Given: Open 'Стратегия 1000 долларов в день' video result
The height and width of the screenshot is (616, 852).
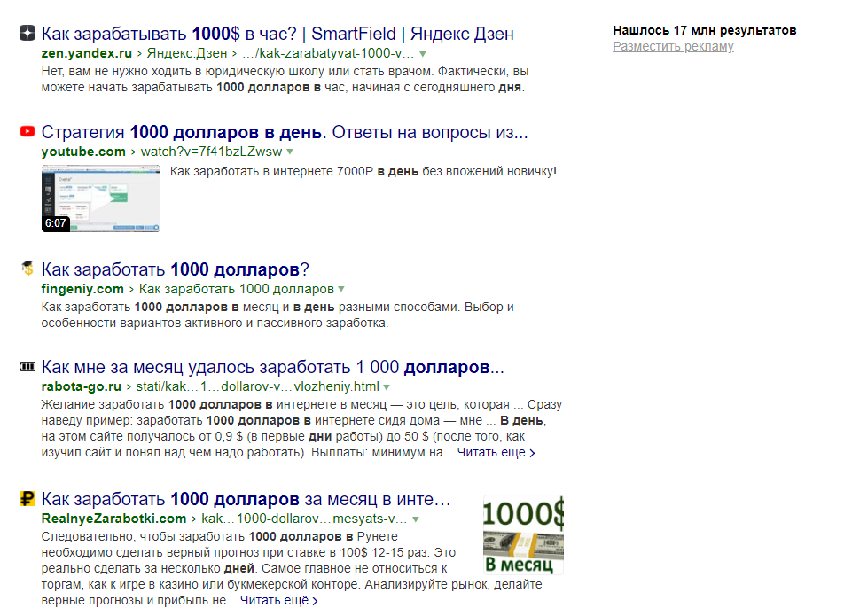Looking at the screenshot, I should point(285,132).
